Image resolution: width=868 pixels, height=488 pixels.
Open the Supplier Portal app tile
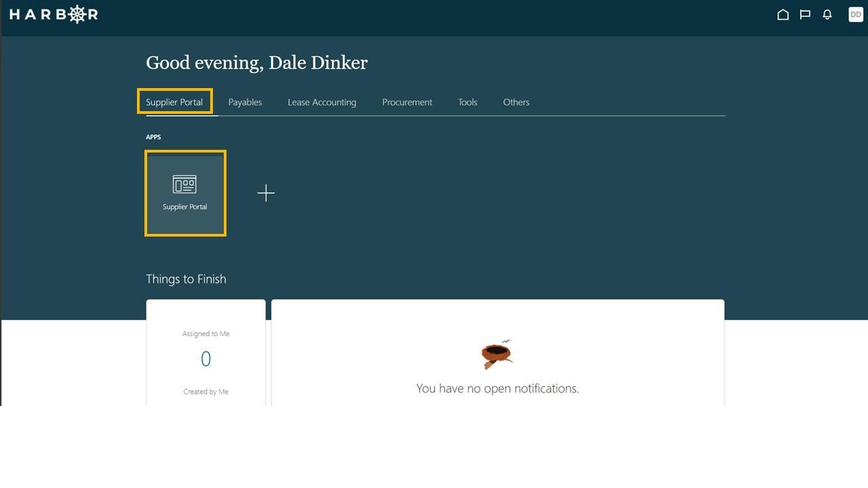coord(185,193)
